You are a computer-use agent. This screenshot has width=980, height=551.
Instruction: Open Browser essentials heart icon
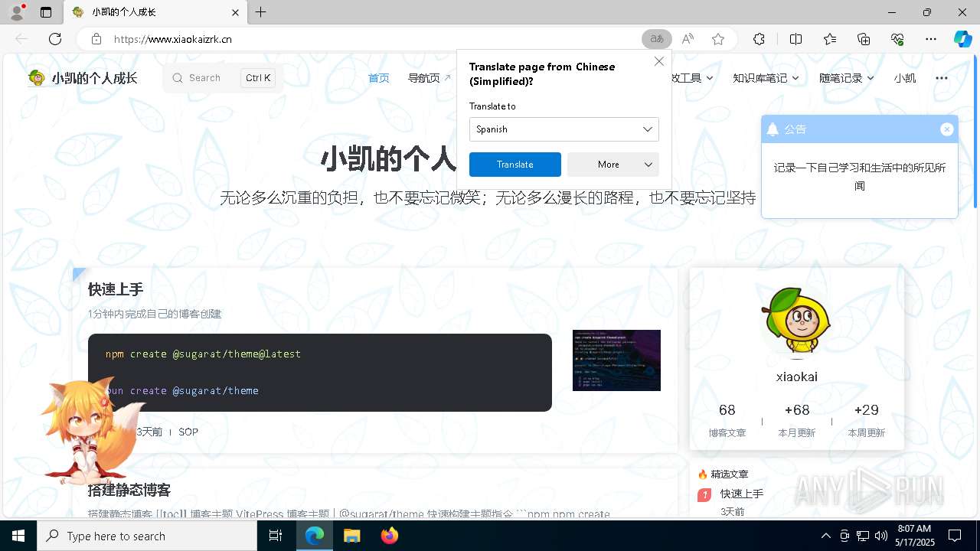[x=897, y=39]
